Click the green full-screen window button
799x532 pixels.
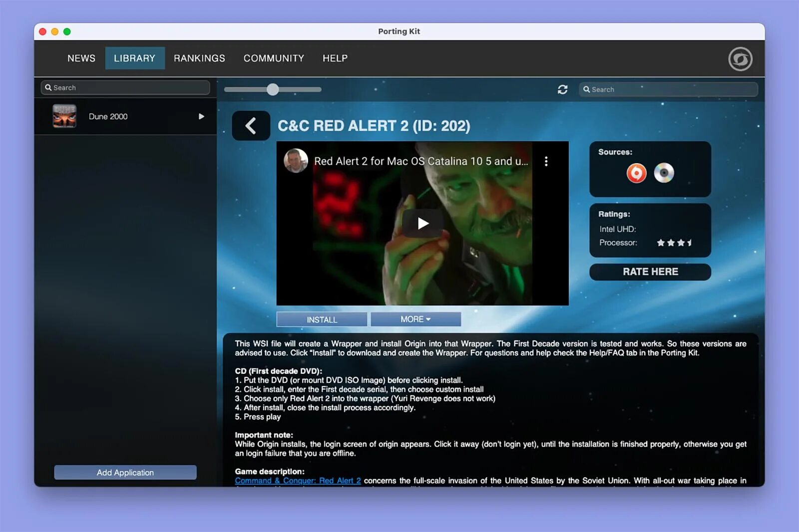(x=67, y=31)
